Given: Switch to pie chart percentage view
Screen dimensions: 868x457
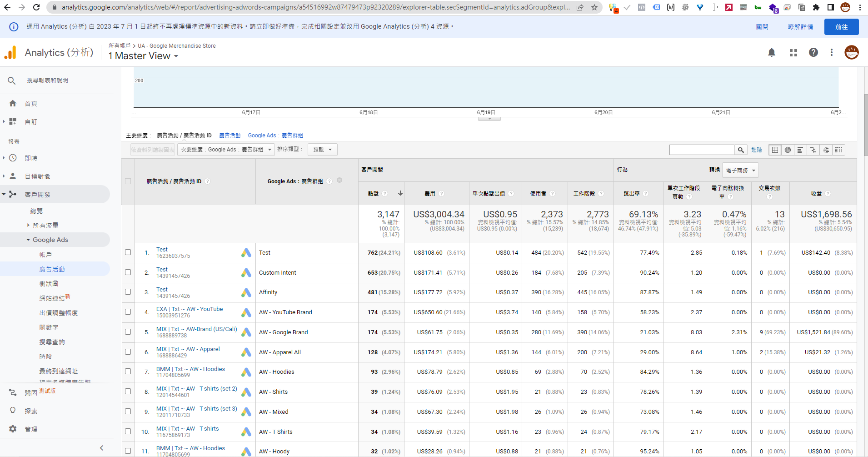Looking at the screenshot, I should tap(788, 150).
